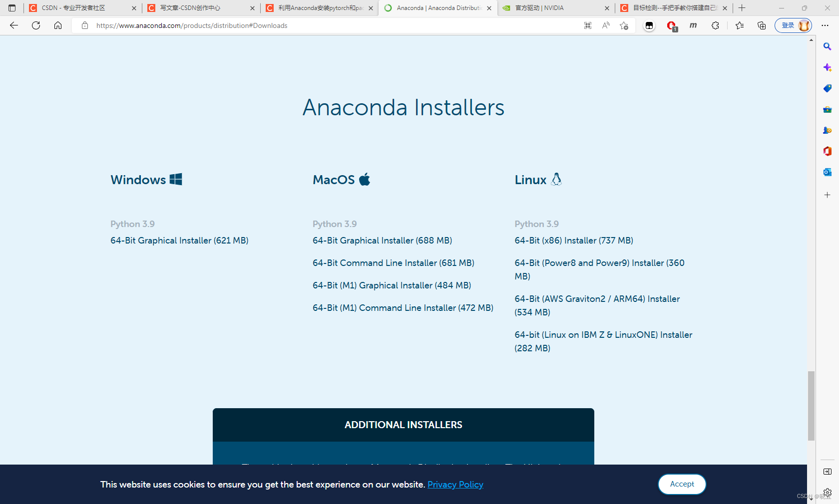Toggle the sidebar visibility icon
This screenshot has width=839, height=504.
click(x=828, y=472)
